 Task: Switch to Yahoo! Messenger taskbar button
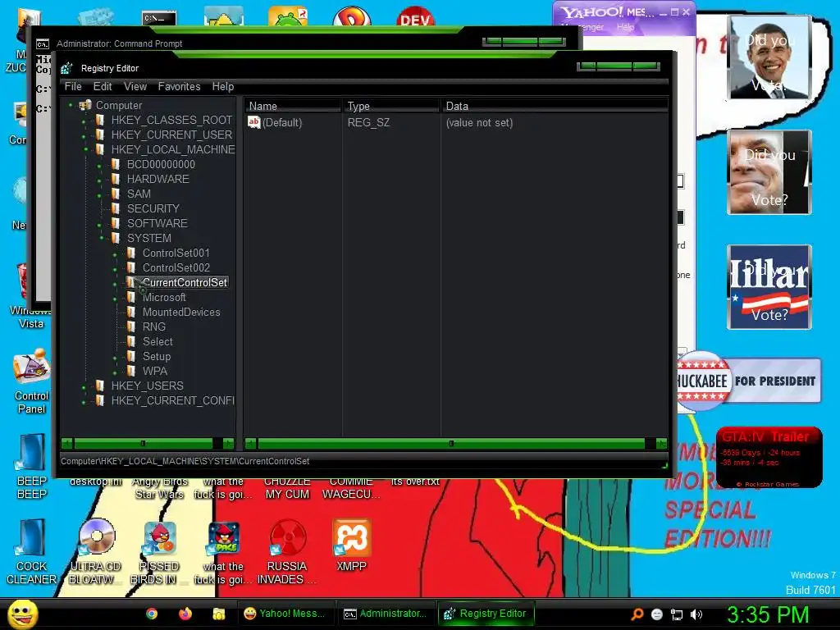tap(285, 614)
